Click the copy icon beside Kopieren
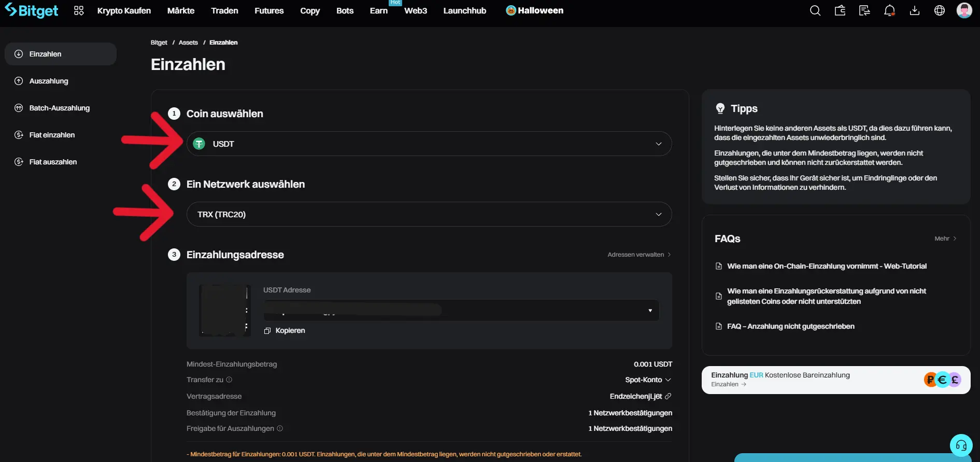This screenshot has height=462, width=980. 267,331
